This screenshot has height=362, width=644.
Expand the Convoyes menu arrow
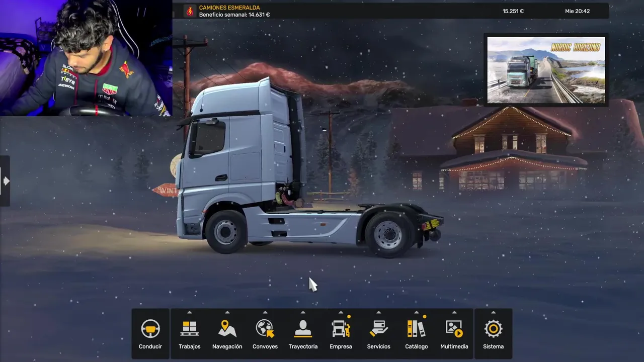tap(265, 312)
